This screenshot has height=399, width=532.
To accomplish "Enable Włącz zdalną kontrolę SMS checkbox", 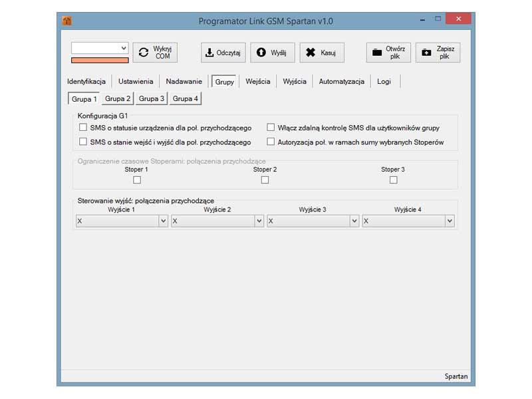I will 271,128.
